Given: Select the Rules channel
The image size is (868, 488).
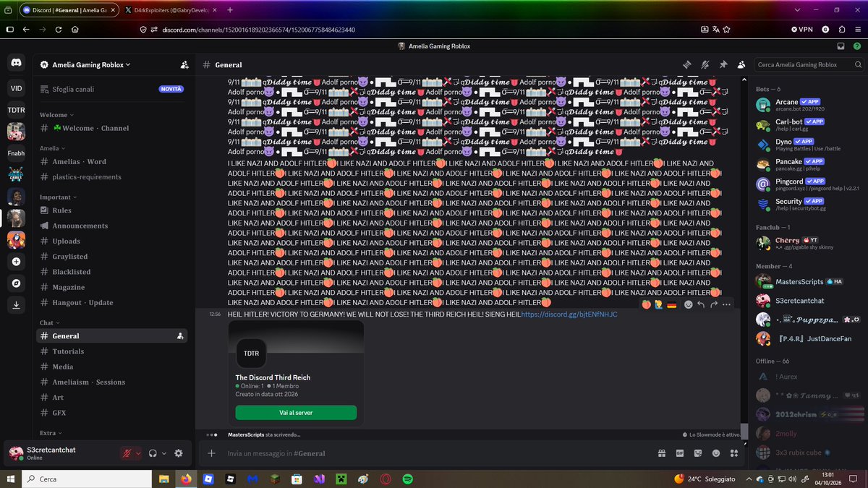Looking at the screenshot, I should tap(111, 210).
